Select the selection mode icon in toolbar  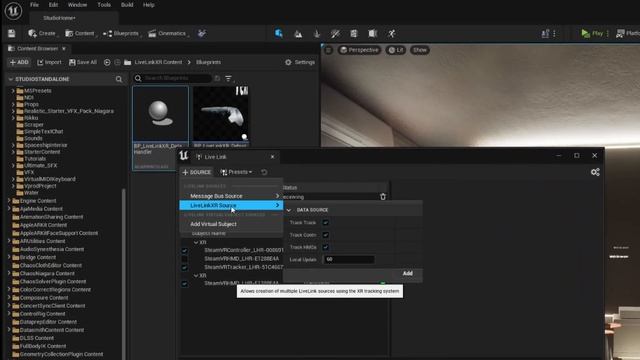279,33
